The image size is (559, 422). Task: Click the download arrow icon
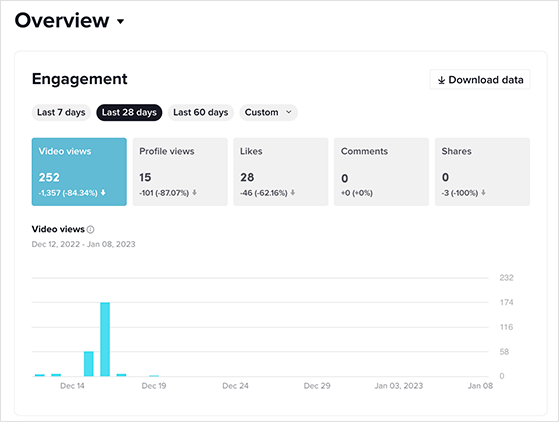[441, 80]
